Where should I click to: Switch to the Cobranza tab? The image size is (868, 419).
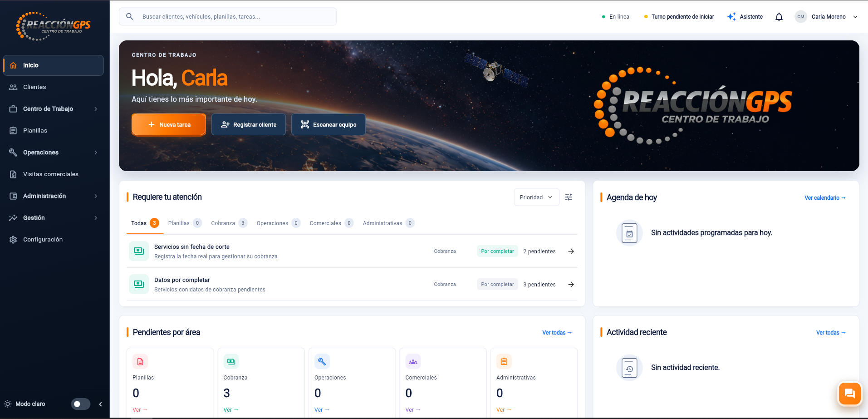[229, 223]
